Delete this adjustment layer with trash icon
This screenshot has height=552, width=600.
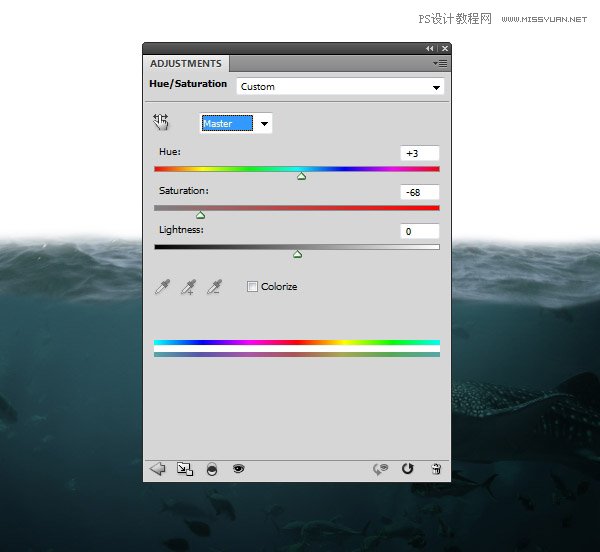(x=435, y=468)
